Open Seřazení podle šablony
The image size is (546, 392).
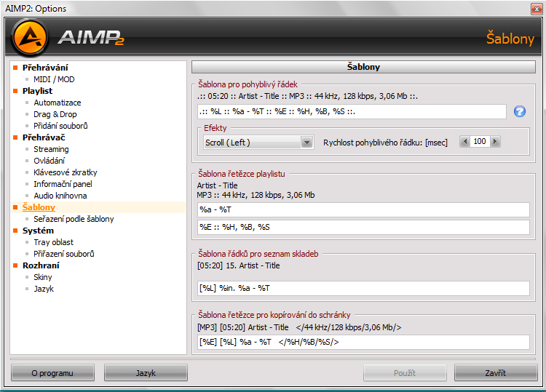click(x=74, y=219)
